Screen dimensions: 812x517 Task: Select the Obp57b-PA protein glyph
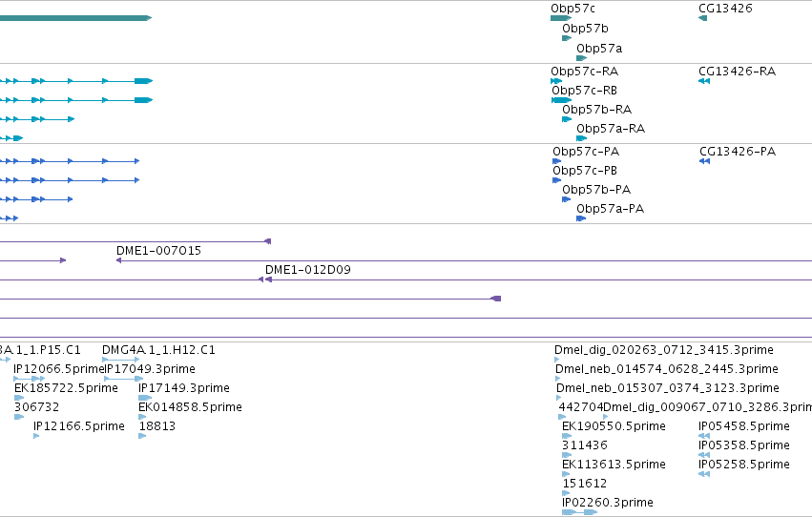(566, 199)
